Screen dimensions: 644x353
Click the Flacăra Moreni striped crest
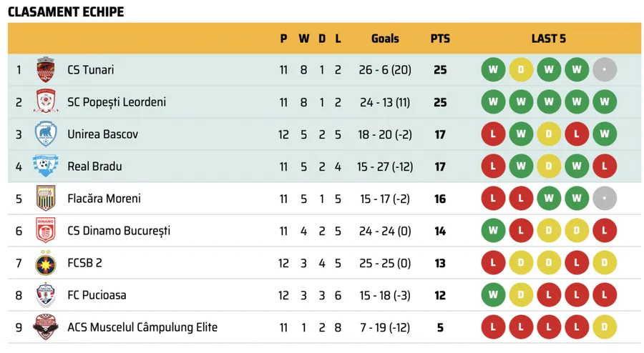(45, 199)
